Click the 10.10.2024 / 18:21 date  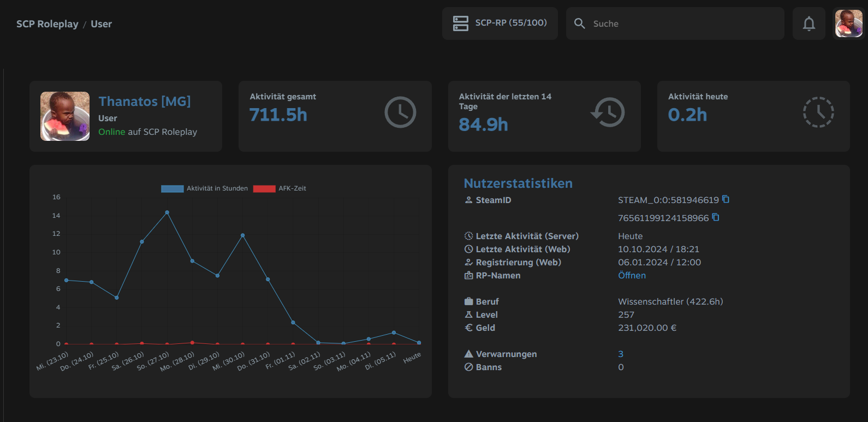[x=658, y=249]
